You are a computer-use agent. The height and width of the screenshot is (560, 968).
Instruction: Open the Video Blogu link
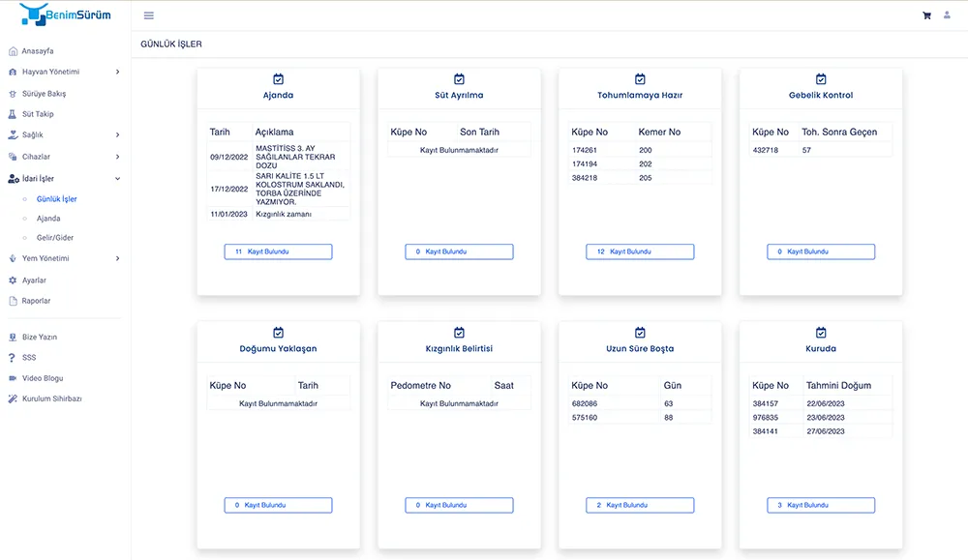(43, 378)
